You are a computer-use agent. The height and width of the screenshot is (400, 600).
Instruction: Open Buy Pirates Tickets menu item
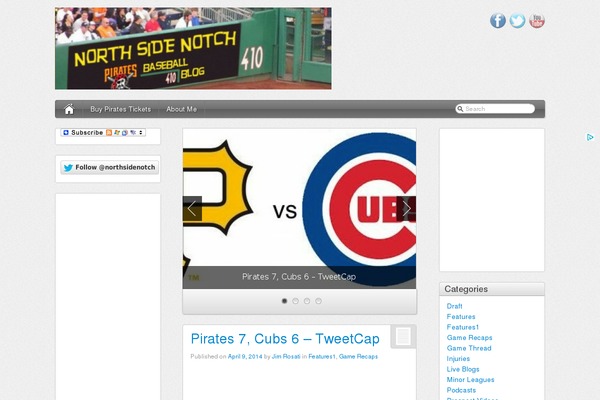121,109
